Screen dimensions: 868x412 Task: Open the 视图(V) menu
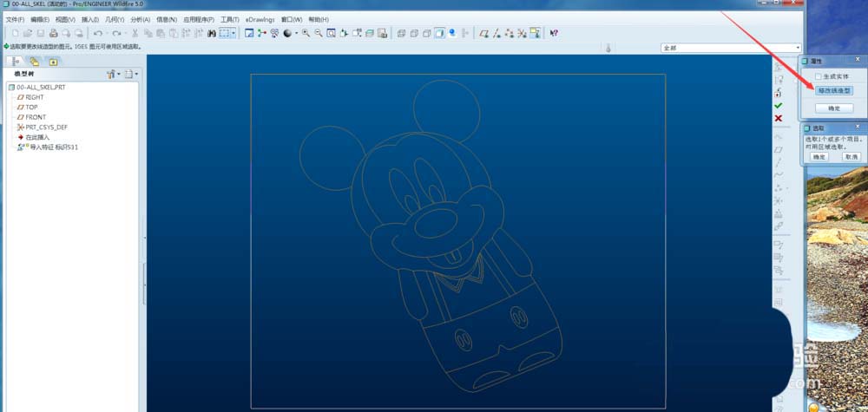pyautogui.click(x=65, y=19)
